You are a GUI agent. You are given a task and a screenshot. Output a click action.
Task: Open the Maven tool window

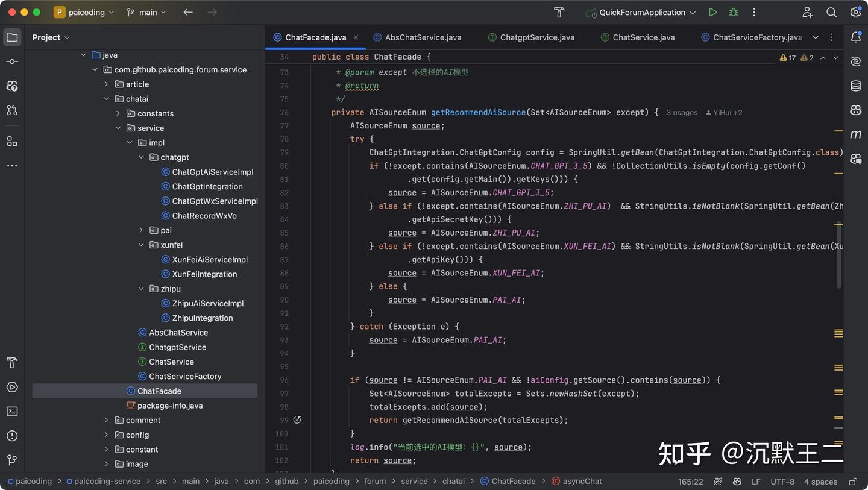855,134
